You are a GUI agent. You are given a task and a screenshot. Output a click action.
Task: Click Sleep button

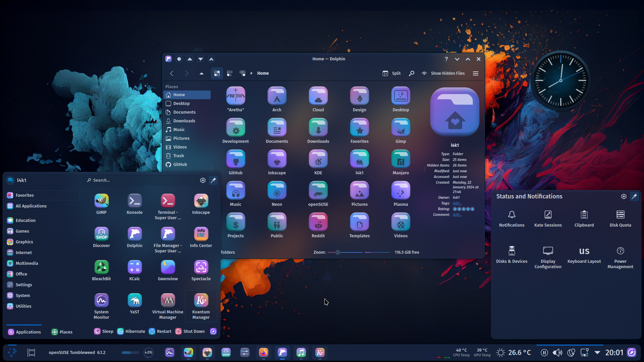104,331
